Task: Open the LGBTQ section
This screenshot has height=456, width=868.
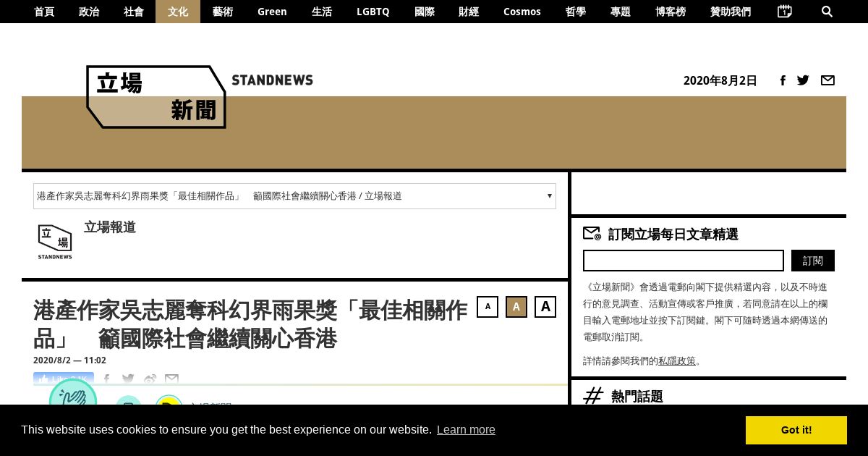Action: [373, 12]
